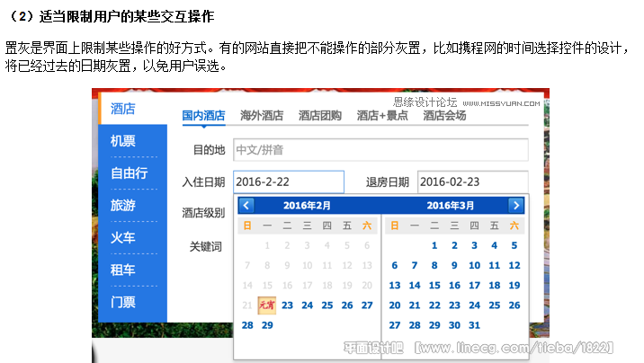Pick February 27 in the calendar
Screen dimensions: 644x363
click(367, 305)
